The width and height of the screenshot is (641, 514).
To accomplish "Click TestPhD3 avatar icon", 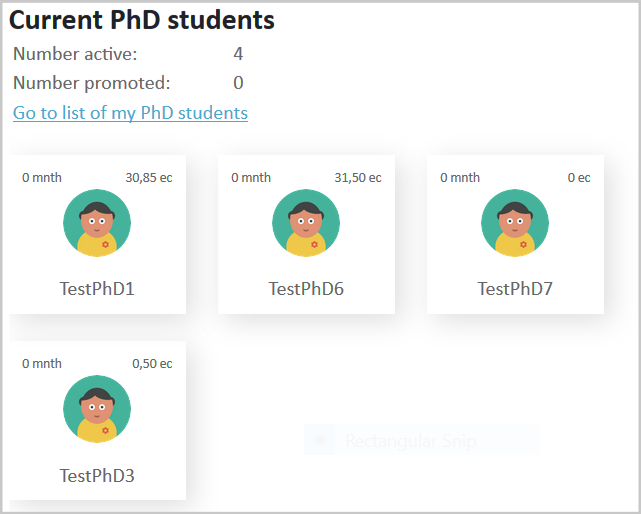I will click(x=97, y=409).
